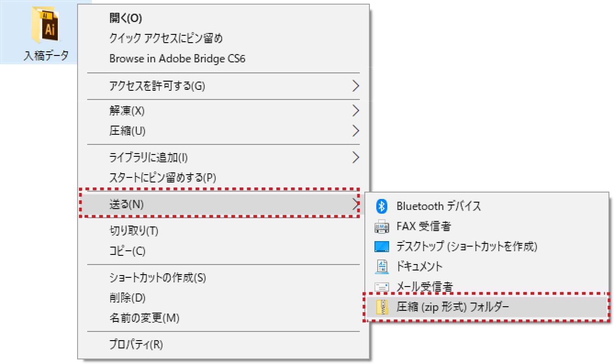Expand the 圧縮(U) submenu arrow
The height and width of the screenshot is (364, 614).
pos(355,131)
